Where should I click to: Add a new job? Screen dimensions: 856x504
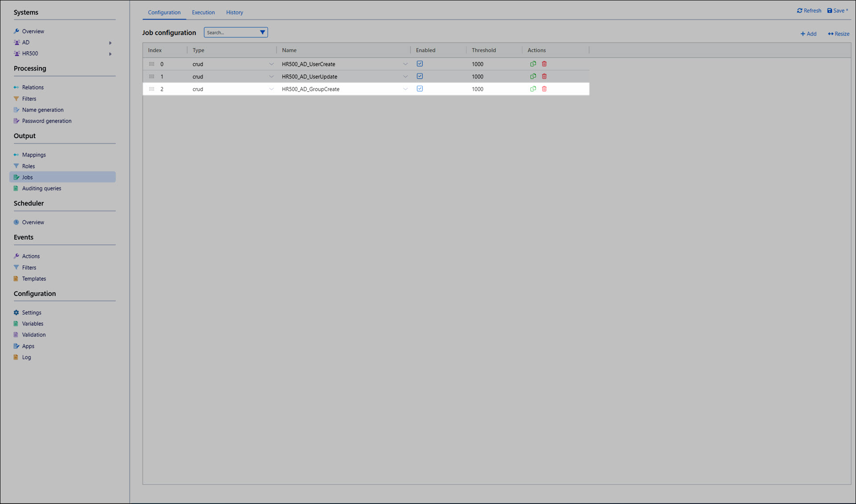(808, 34)
